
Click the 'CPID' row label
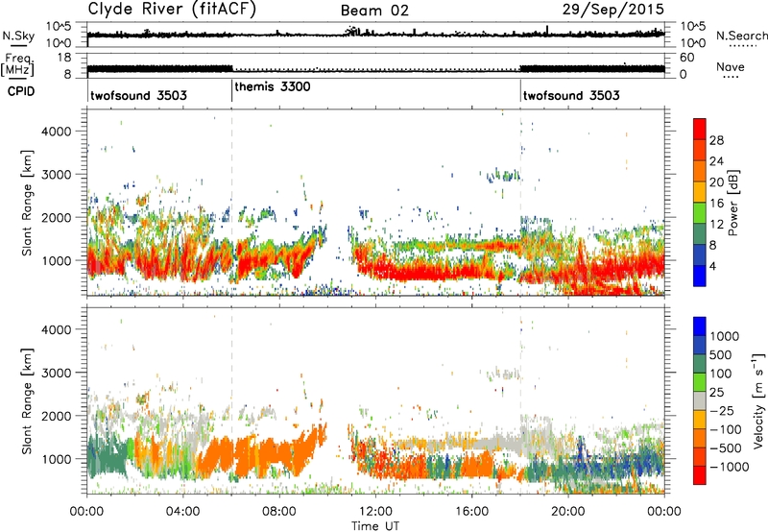(x=21, y=91)
